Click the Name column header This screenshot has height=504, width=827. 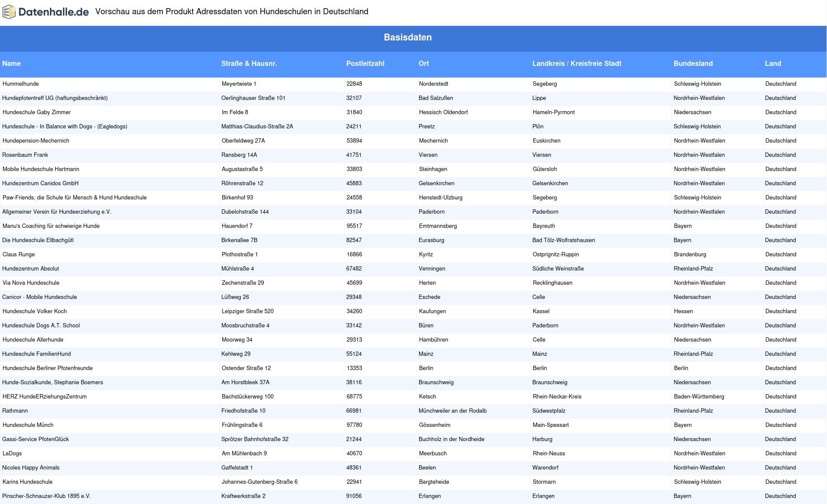[12, 63]
